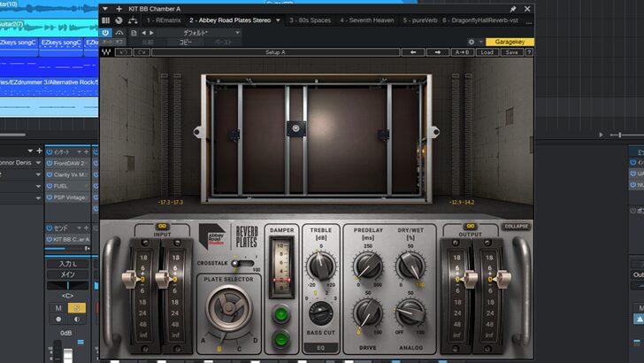644x363 pixels.
Task: Select the 2 - Abbey Road Plates Stereo tab
Action: point(230,20)
